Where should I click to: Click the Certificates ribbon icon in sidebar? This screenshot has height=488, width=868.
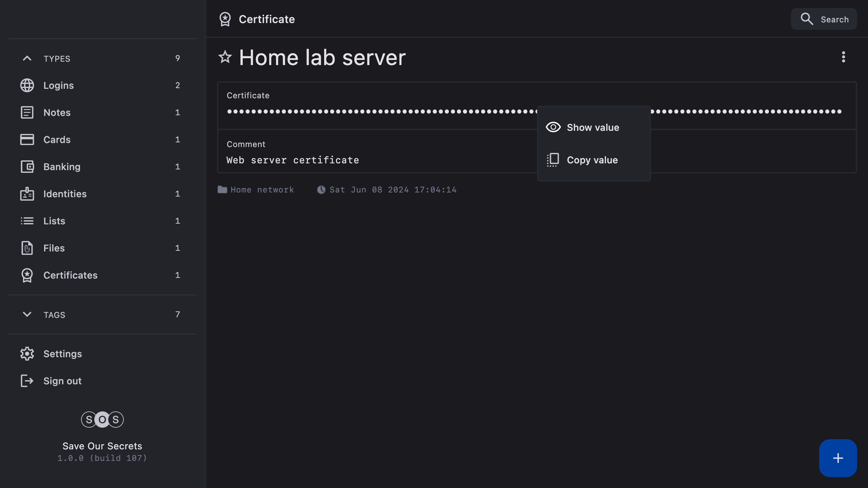27,275
